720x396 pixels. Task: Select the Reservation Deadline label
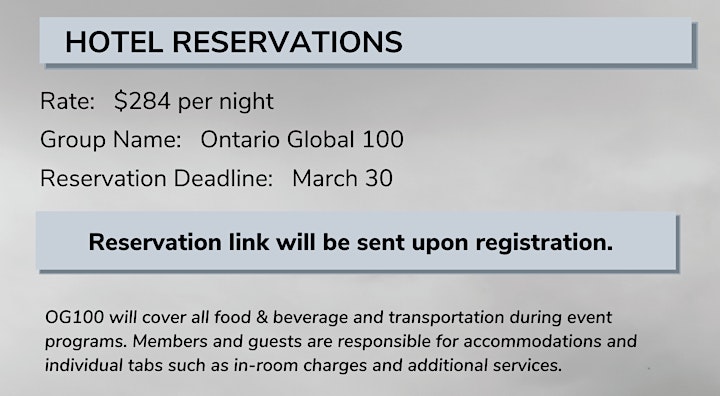[157, 178]
